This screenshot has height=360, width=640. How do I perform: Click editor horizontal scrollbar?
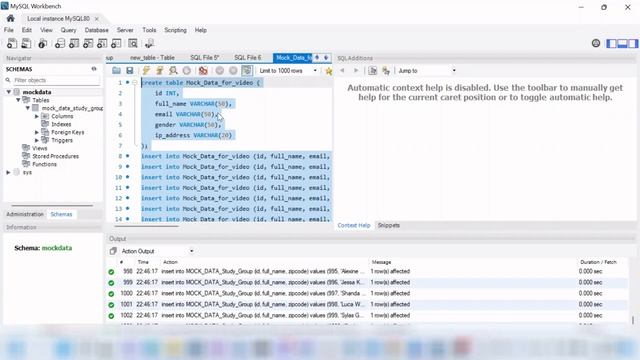pyautogui.click(x=147, y=226)
